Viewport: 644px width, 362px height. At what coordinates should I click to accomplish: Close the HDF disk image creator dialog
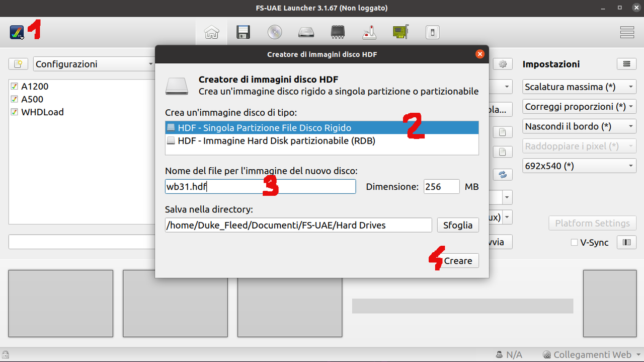pyautogui.click(x=480, y=54)
